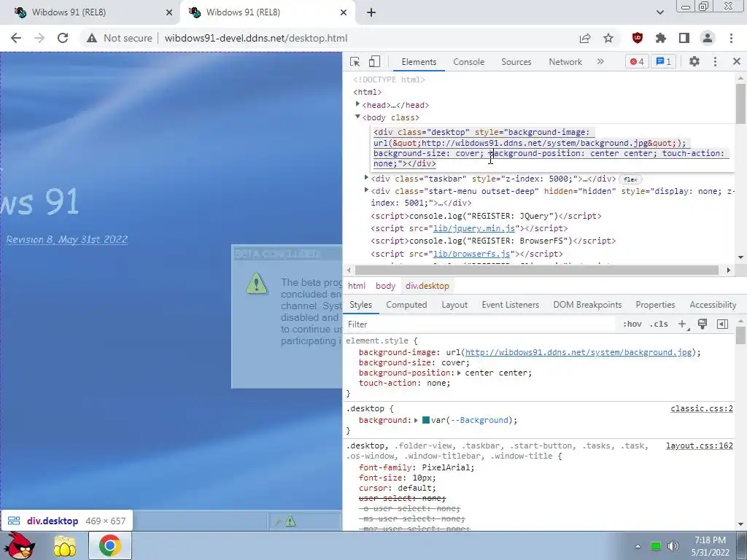
Task: Open the Network tab
Action: click(x=565, y=62)
